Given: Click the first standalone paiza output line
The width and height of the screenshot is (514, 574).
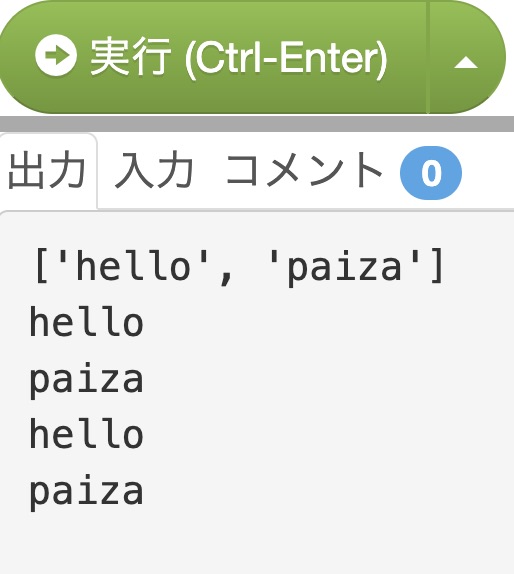Looking at the screenshot, I should 86,381.
